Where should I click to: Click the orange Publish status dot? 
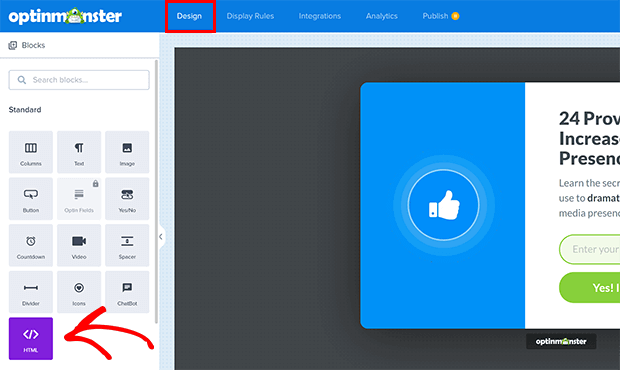click(456, 16)
